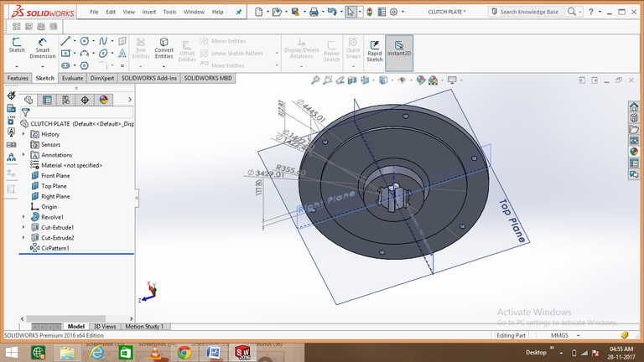Toggle the pin on the menu bar

click(x=239, y=13)
